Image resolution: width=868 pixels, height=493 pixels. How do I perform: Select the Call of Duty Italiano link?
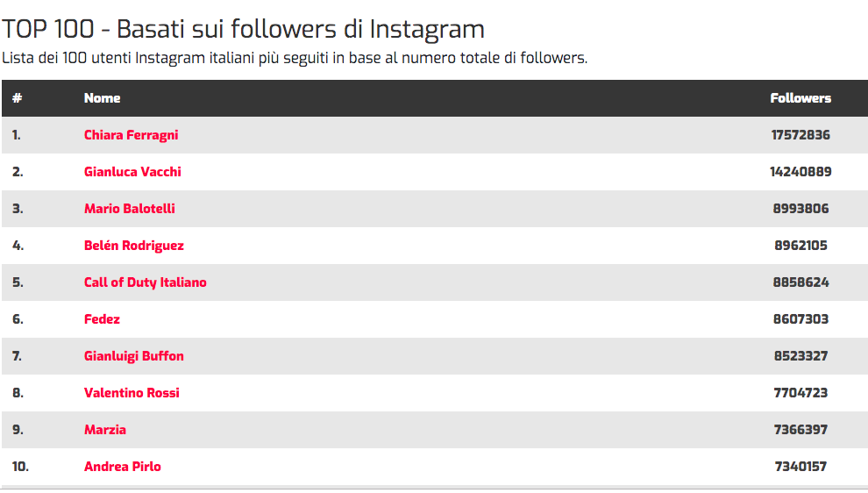(145, 282)
